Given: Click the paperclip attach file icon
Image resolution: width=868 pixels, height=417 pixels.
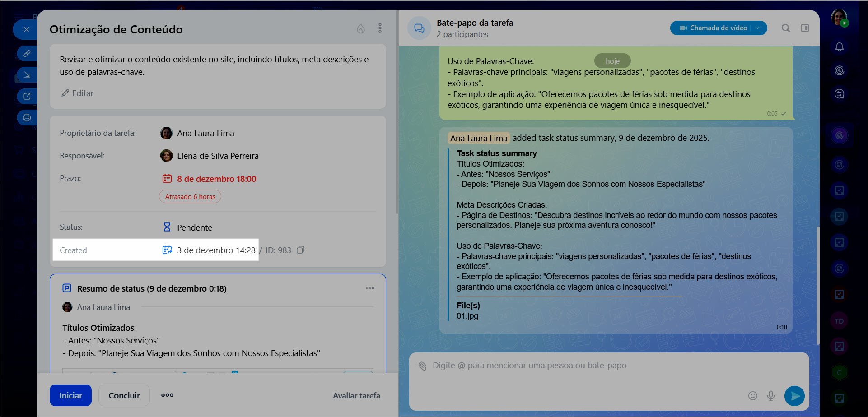Looking at the screenshot, I should 422,366.
